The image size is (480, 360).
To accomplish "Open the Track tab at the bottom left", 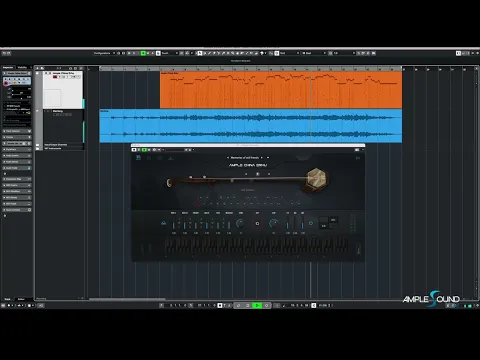I will (x=7, y=299).
